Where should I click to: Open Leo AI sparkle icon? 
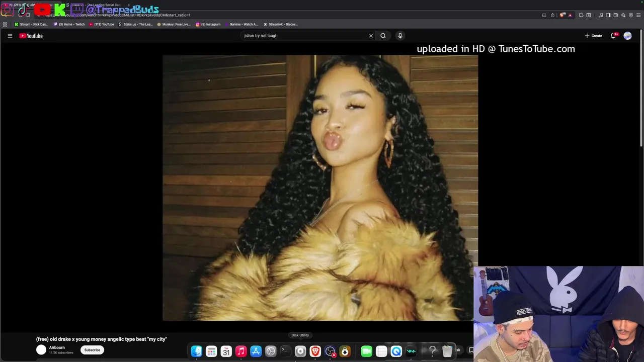tap(623, 15)
